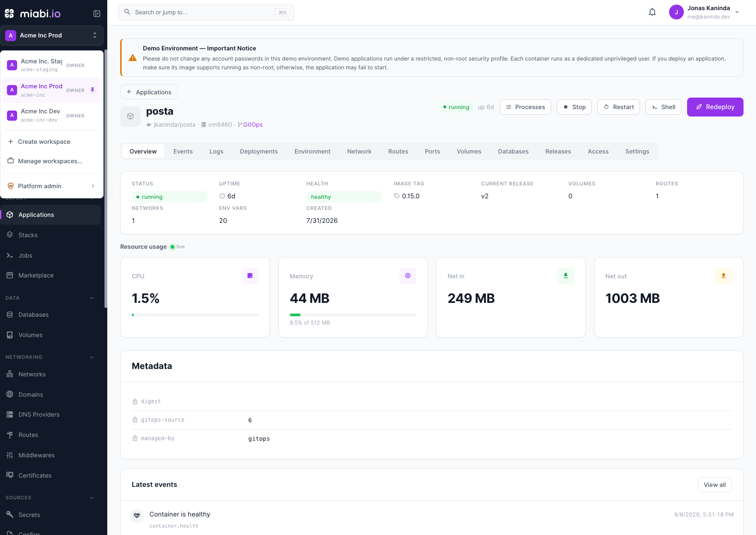This screenshot has width=756, height=535.
Task: Open Certificates in the sidebar
Action: (50, 475)
